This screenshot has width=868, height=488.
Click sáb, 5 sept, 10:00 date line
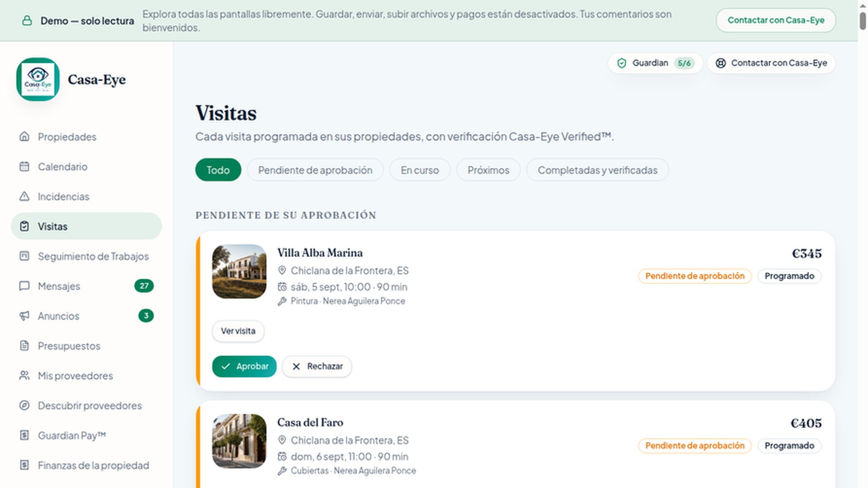(349, 287)
